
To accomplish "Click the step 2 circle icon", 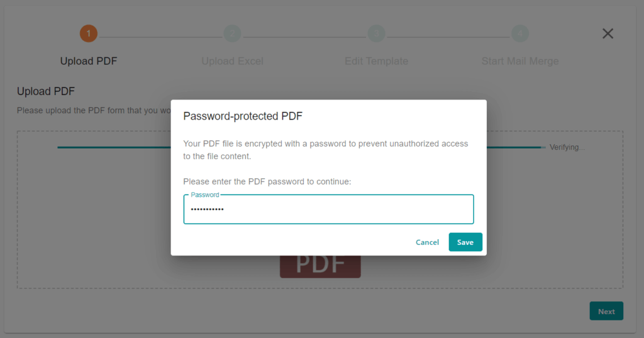I will (x=232, y=33).
